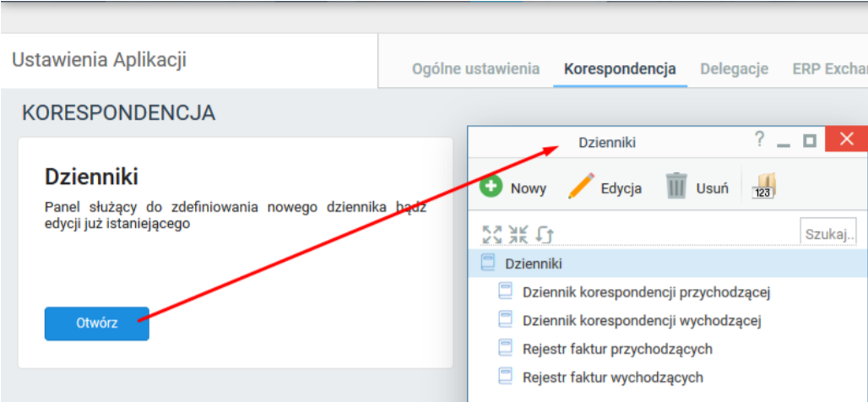Click the Usuń label in toolbar
Screen dimensions: 868x402
click(x=713, y=188)
